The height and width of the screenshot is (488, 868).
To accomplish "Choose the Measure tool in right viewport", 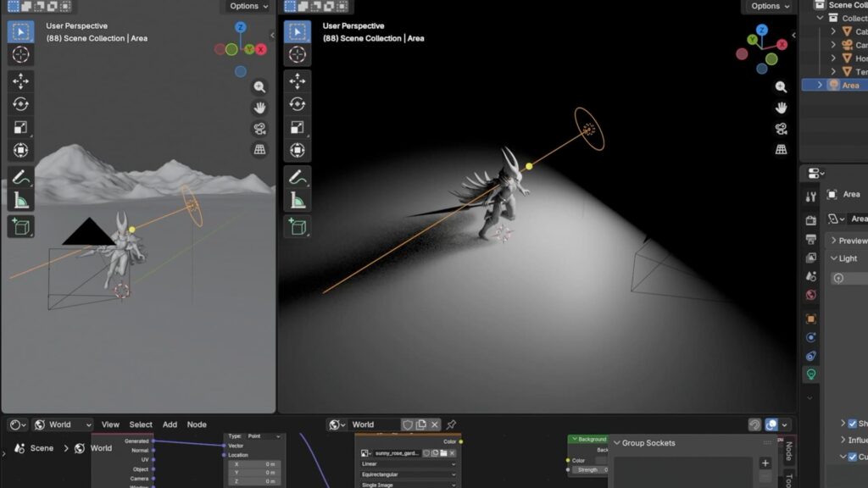I will click(x=298, y=201).
